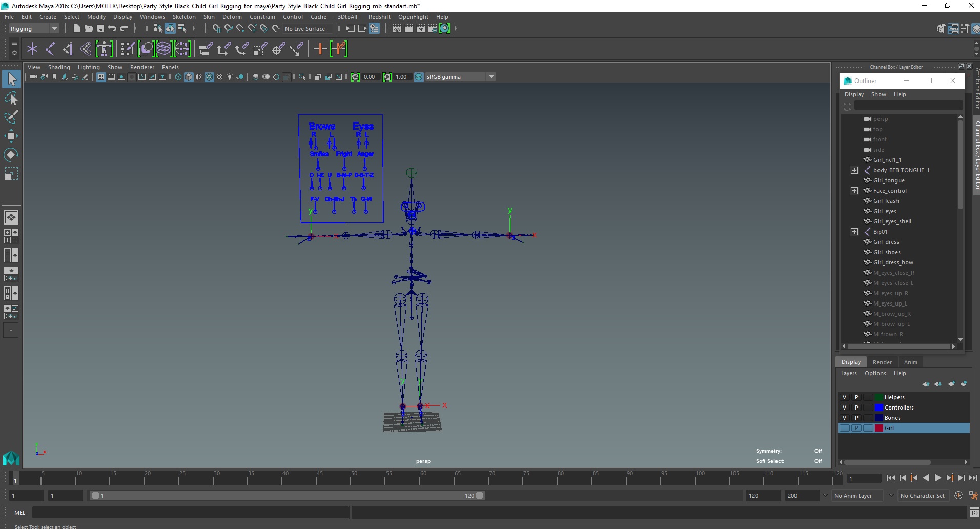This screenshot has width=980, height=529.
Task: Open the sRGB gamma dropdown
Action: 460,77
